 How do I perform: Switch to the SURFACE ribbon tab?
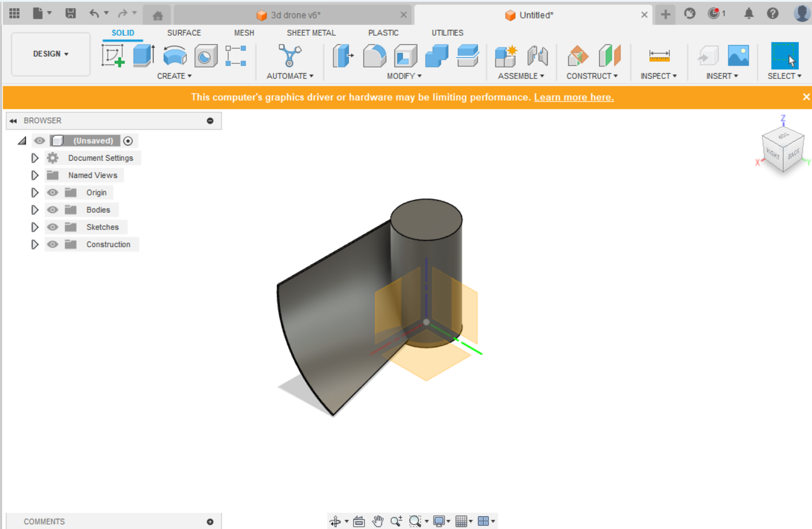coord(183,33)
